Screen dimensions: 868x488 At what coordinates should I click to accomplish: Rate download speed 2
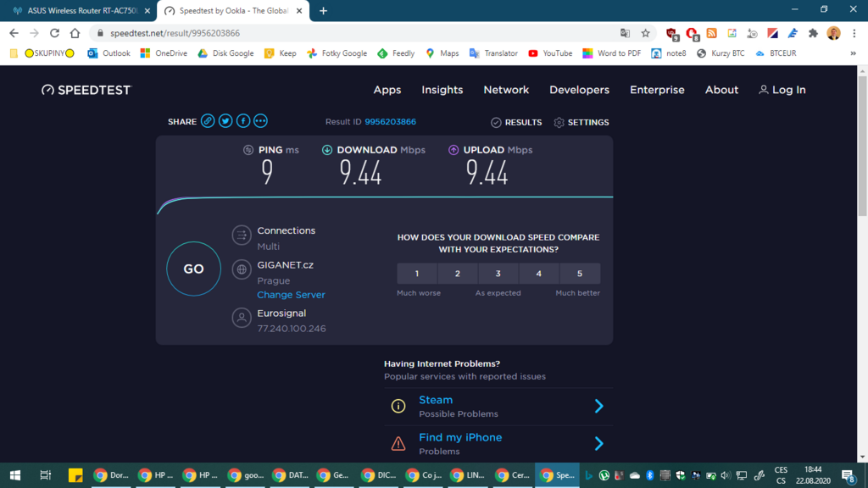457,274
